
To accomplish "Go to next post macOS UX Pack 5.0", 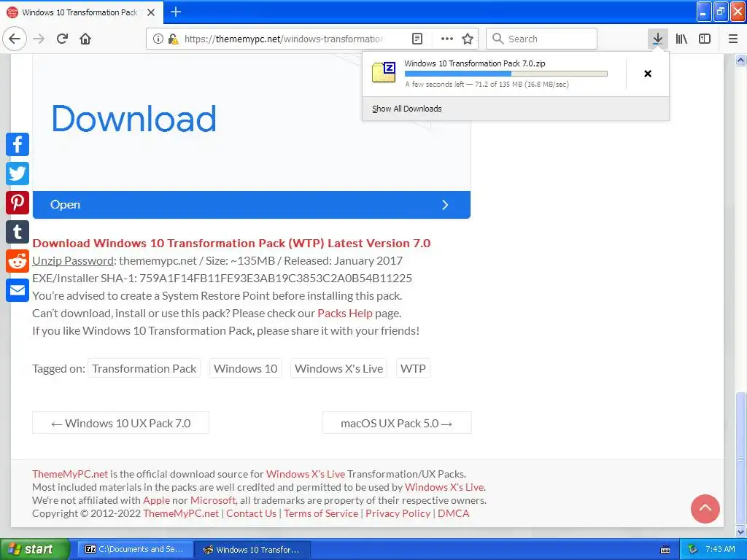I will point(397,423).
